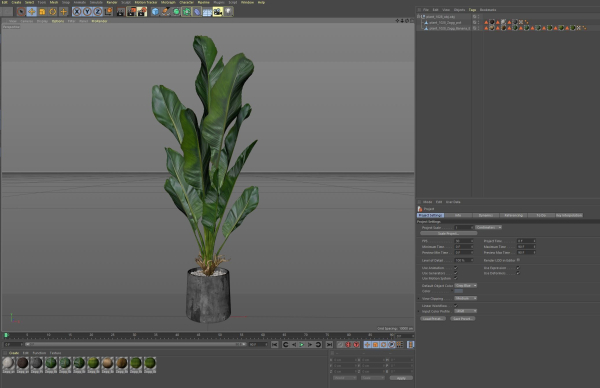Go to the end of animation

(329, 345)
